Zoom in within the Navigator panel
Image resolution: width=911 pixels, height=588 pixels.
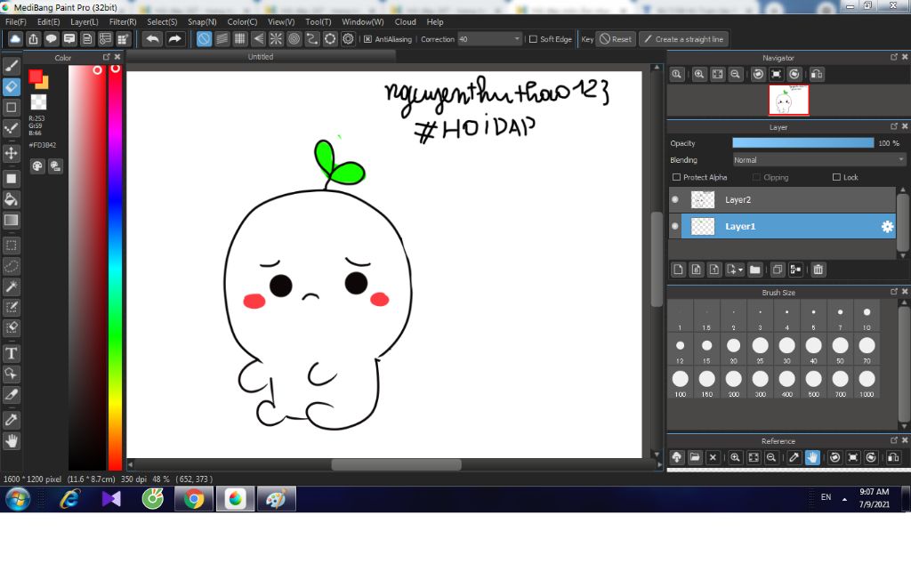699,75
